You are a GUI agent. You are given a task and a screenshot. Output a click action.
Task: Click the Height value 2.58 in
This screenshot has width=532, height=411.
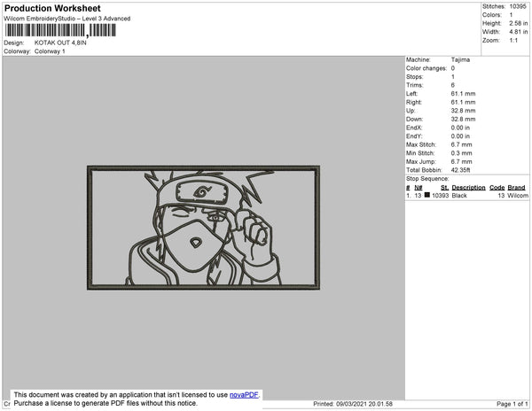(519, 23)
